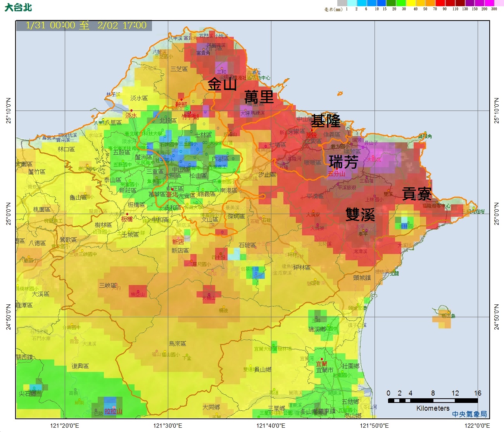Image resolution: width=504 pixels, height=432 pixels.
Task: Click the 121°40'0"E longitude label
Action: pyautogui.click(x=271, y=426)
